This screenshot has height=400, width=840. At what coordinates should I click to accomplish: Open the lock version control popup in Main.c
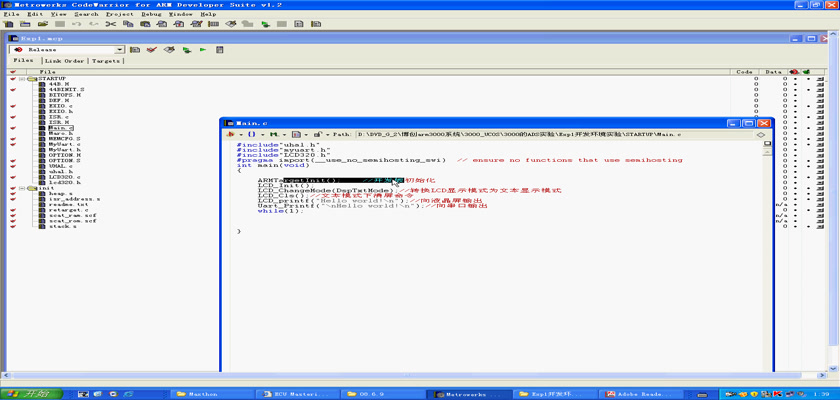320,134
